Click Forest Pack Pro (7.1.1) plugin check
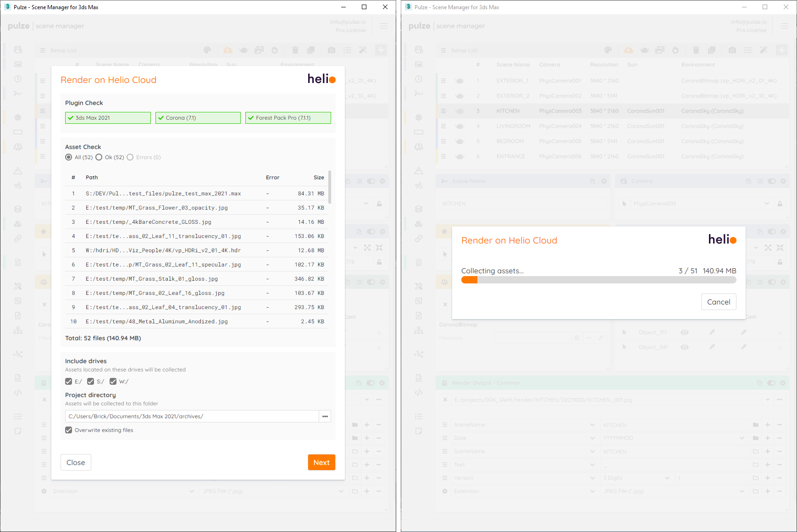Screen dimensions: 797x532 coord(288,118)
